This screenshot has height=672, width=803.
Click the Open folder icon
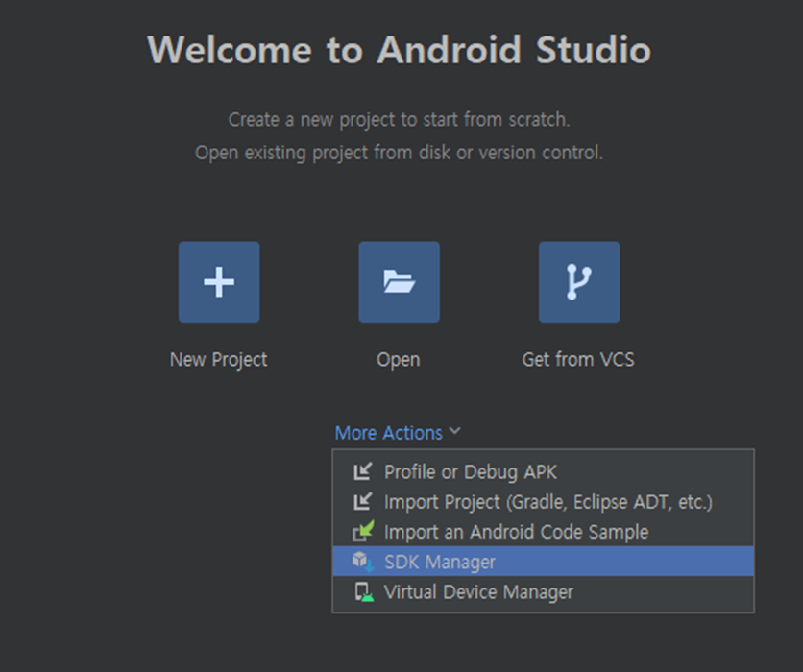[x=399, y=282]
